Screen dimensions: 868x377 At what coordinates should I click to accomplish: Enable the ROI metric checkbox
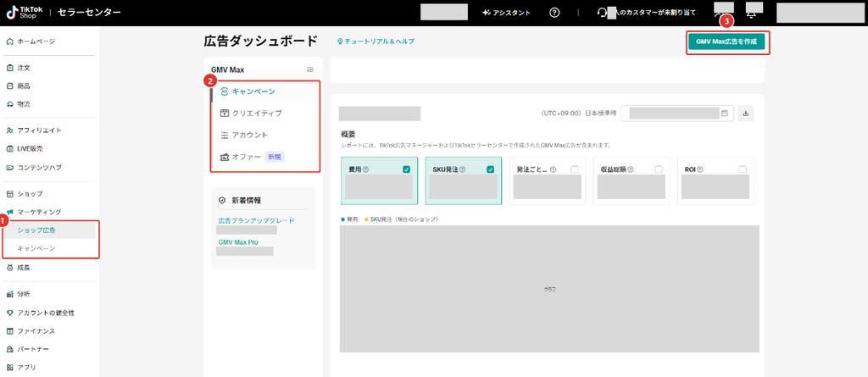click(743, 169)
